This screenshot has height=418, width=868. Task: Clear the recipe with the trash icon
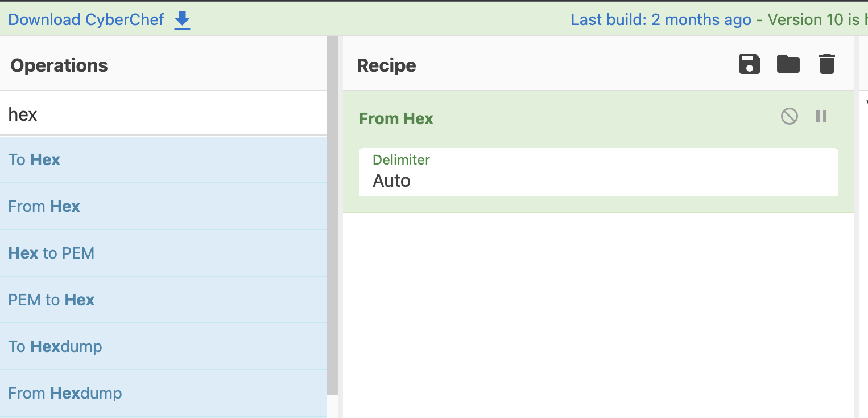[x=826, y=64]
